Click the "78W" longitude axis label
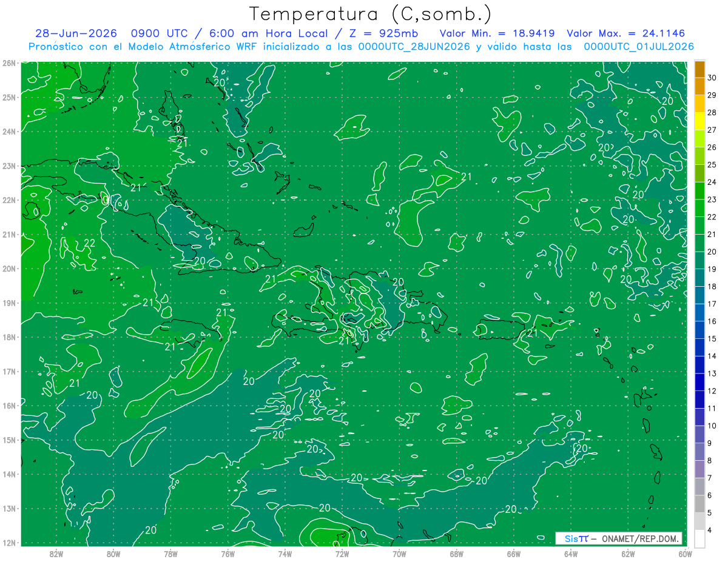This screenshot has width=728, height=562. tap(170, 554)
